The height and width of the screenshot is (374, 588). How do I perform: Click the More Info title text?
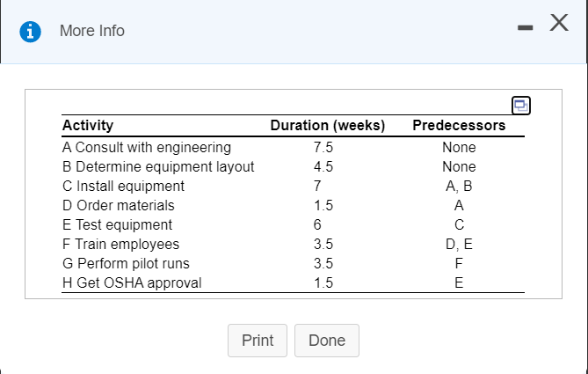pos(92,31)
